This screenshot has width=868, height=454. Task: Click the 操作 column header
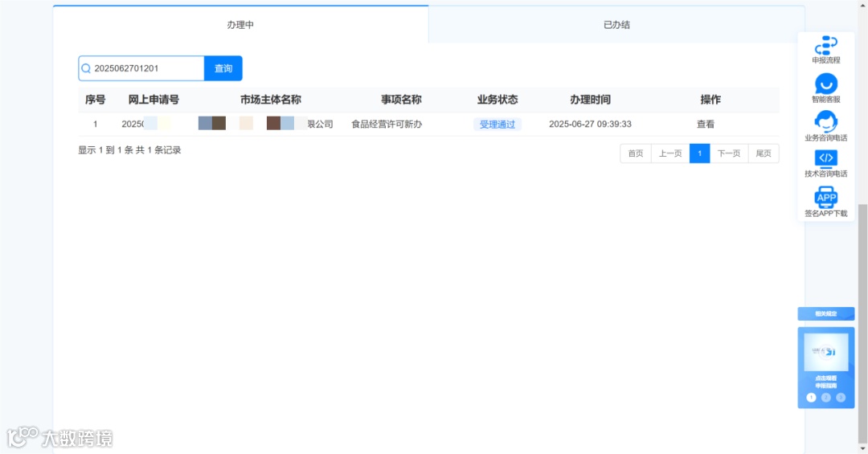coord(710,100)
